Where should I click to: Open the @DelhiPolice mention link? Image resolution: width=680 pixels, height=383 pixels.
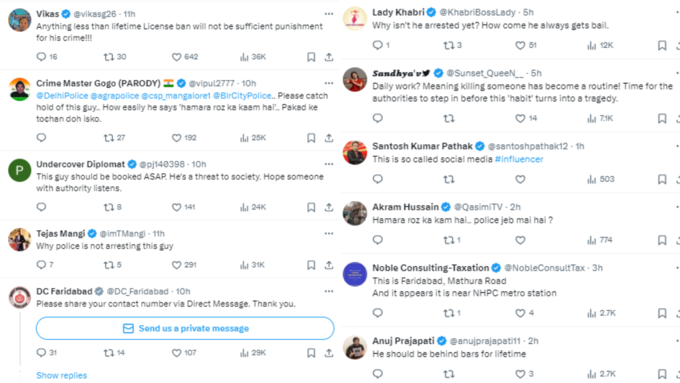62,95
